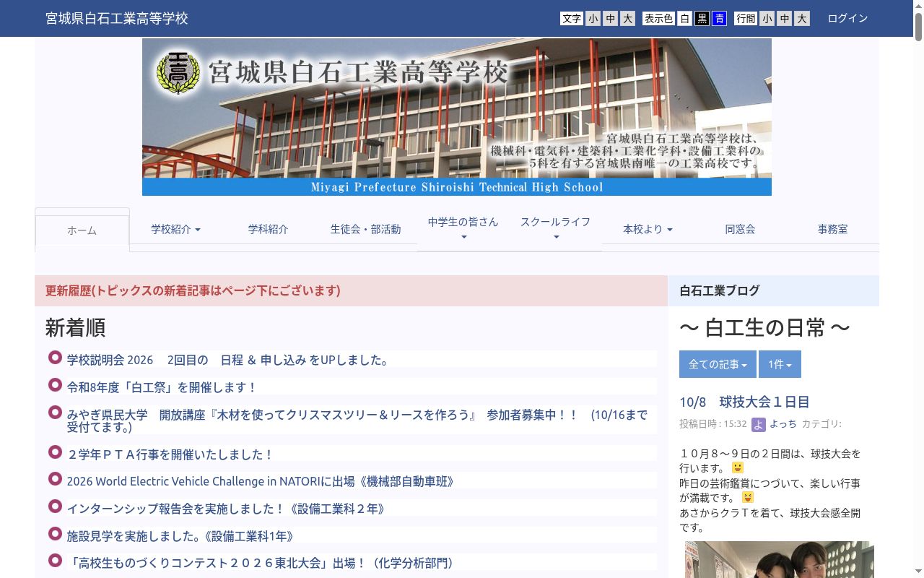Click the よっち author link

pos(783,424)
